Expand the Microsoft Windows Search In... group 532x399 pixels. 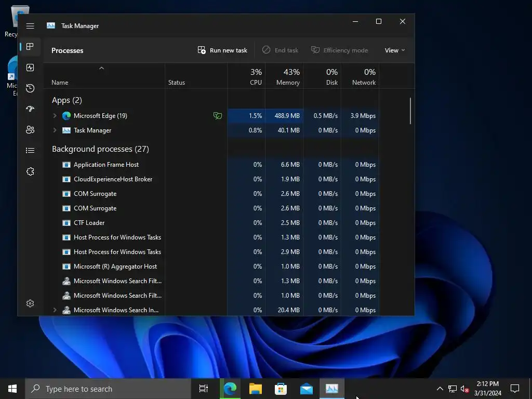[55, 310]
